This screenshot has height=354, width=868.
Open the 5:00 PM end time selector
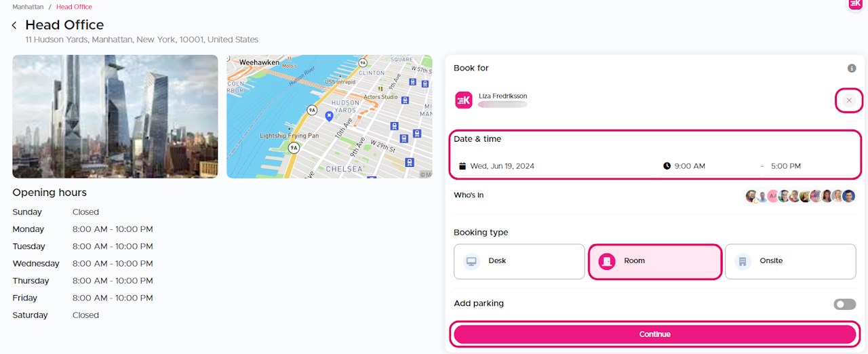coord(785,166)
